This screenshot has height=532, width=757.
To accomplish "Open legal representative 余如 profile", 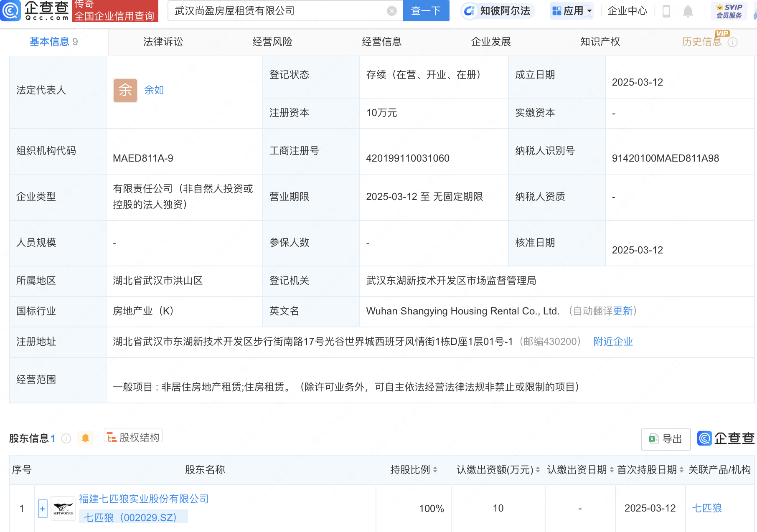I will point(154,90).
